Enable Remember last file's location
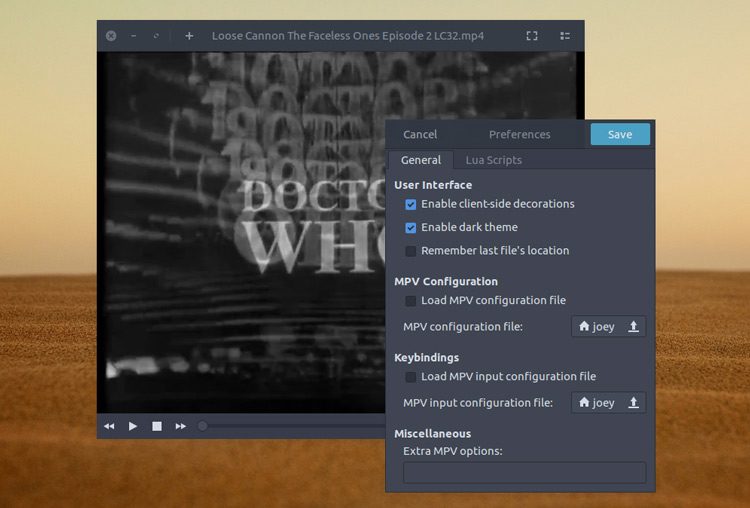 (411, 251)
